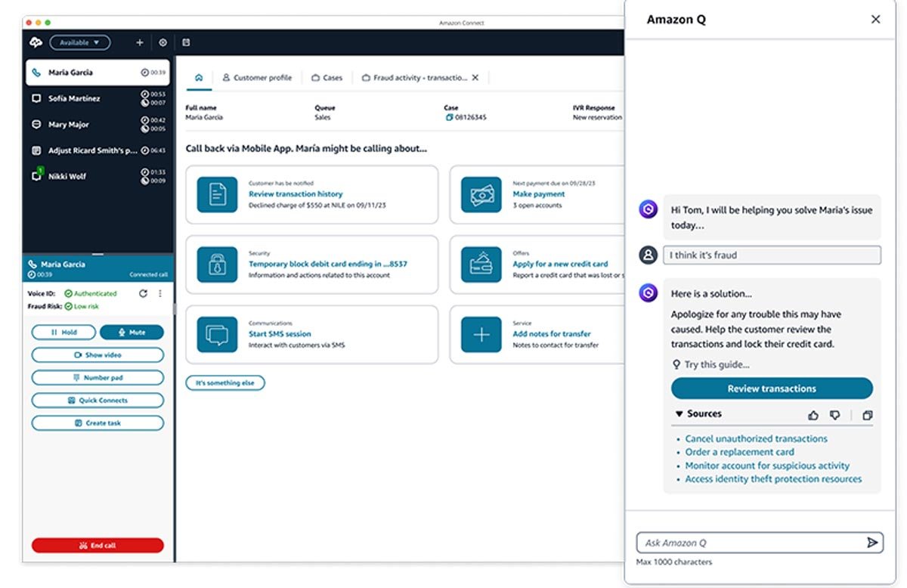Open the Start SMS session chat icon

217,334
